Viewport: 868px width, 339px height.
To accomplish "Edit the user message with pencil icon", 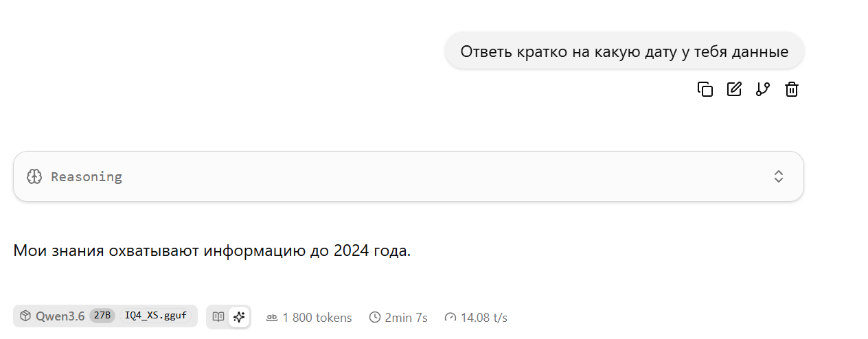I will click(x=734, y=89).
